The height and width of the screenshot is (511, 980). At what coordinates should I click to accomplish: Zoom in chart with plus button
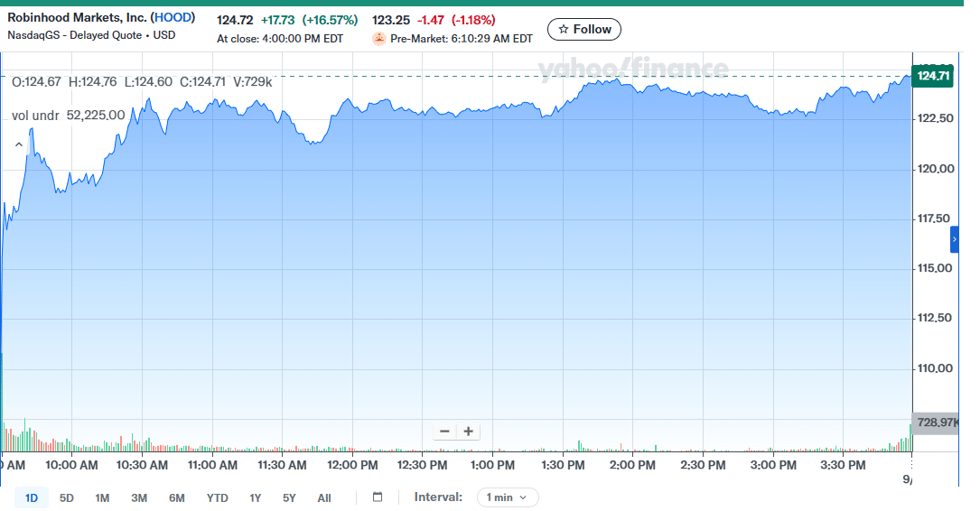[468, 432]
